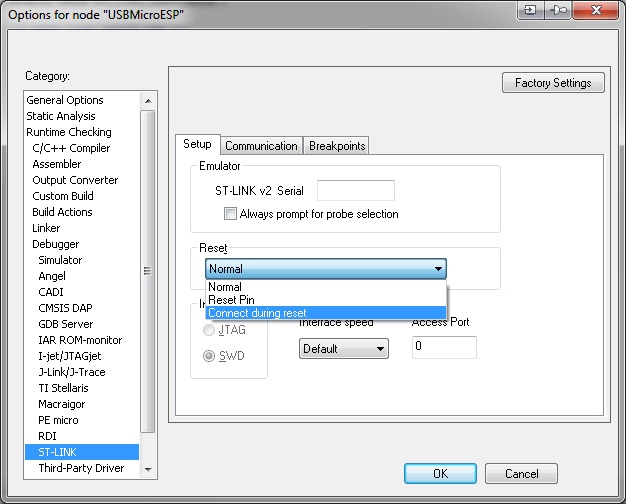The image size is (626, 504).
Task: Switch to the Communication tab
Action: pos(261,146)
